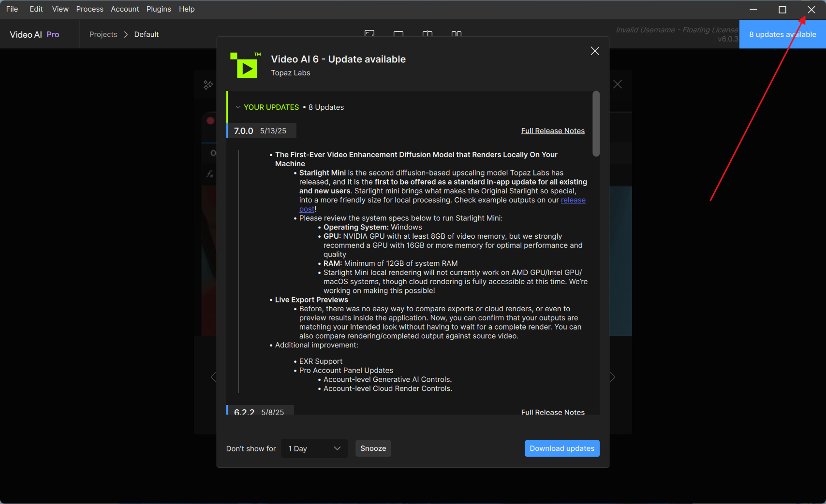
Task: Open the Edit menu
Action: coord(36,9)
